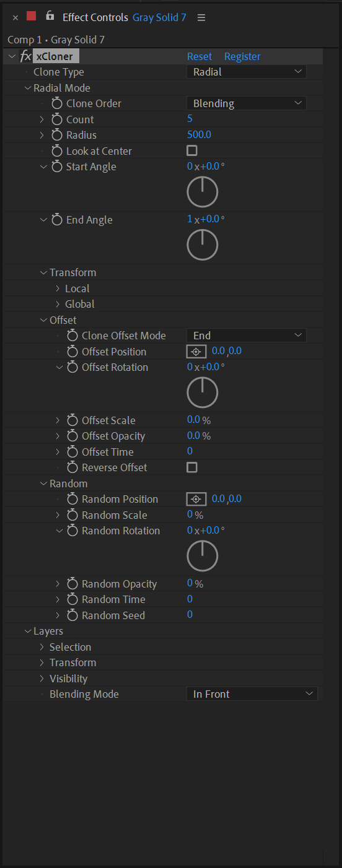Click the Count value 5

(x=190, y=119)
